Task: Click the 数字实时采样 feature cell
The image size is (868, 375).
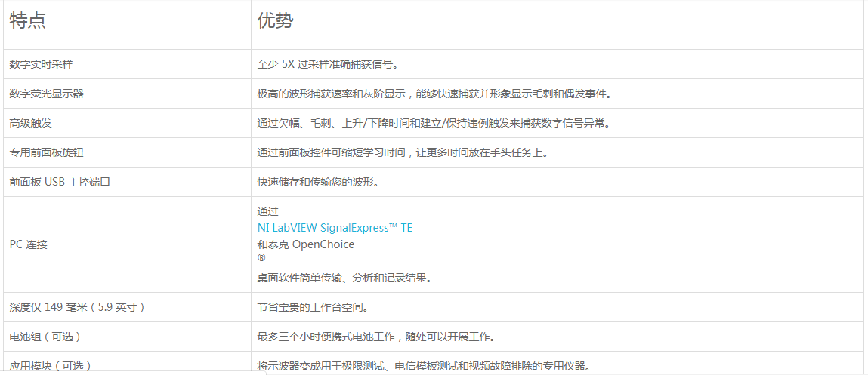Action: pos(128,64)
